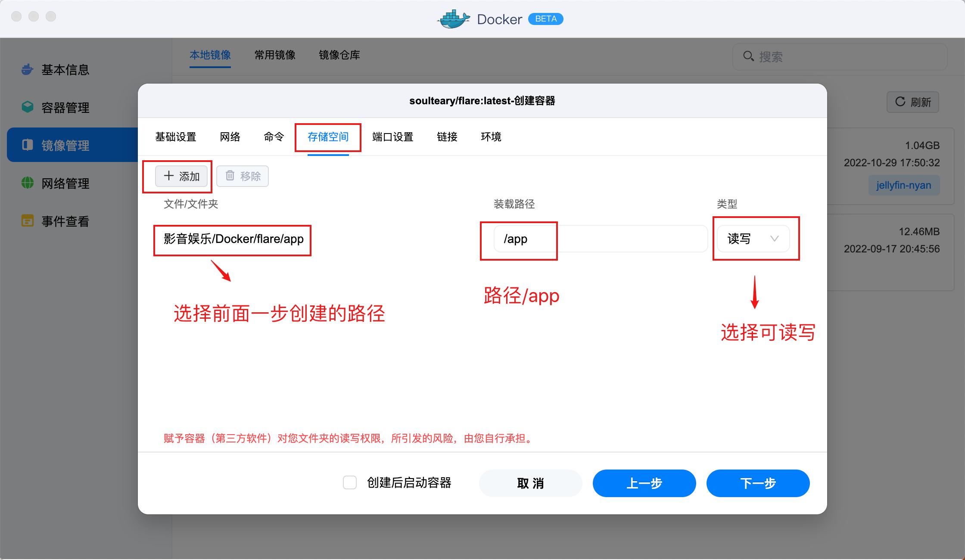This screenshot has height=560, width=965.
Task: Click inside the /app mount path field
Action: 560,239
